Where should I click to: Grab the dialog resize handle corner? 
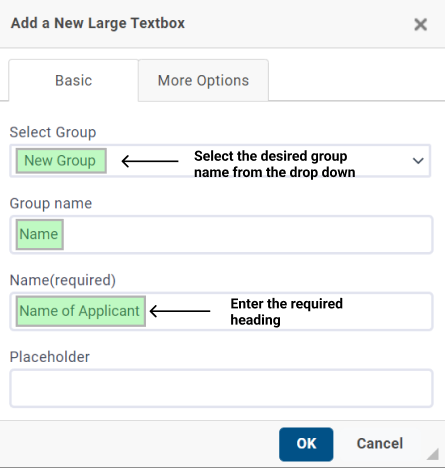pos(433,454)
